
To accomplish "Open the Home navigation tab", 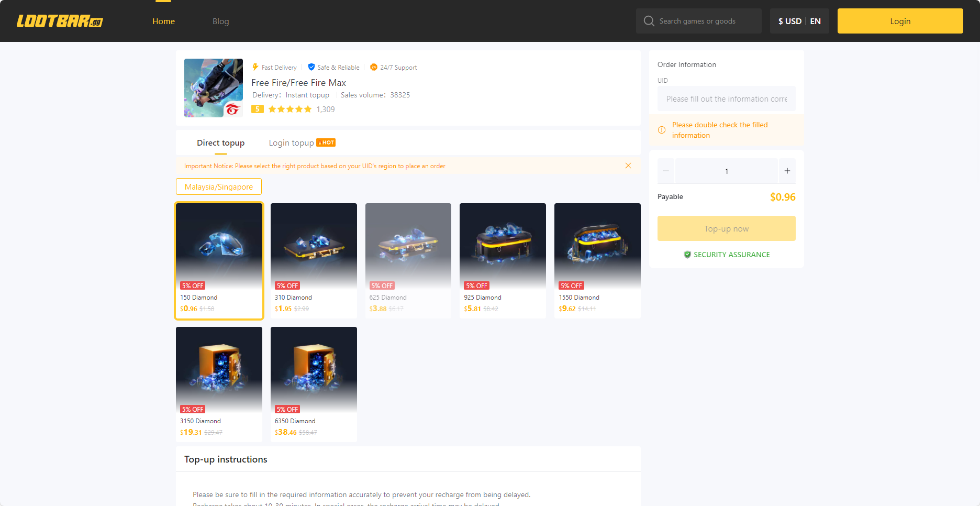I will [x=163, y=21].
